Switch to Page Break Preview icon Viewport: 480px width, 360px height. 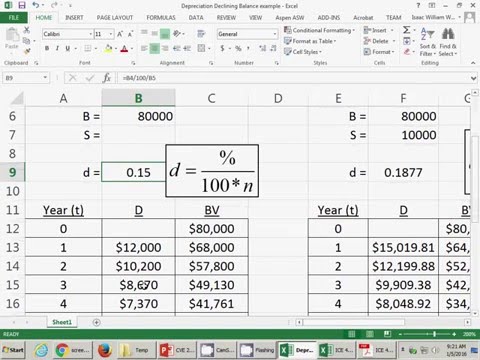pos(387,334)
